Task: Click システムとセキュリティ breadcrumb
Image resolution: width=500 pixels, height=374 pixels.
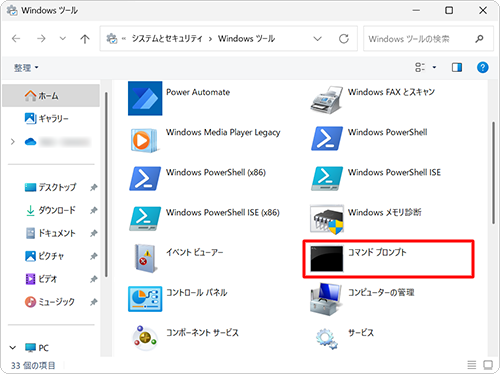Action: (167, 39)
